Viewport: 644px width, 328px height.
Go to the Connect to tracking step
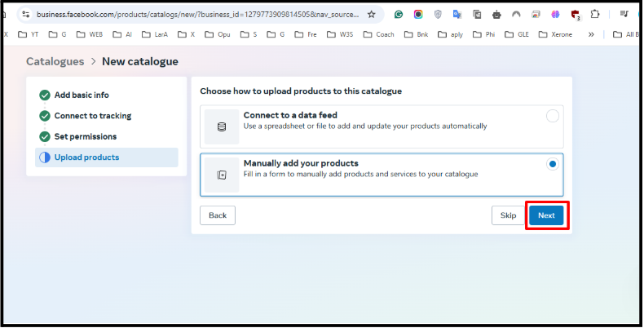click(x=92, y=116)
